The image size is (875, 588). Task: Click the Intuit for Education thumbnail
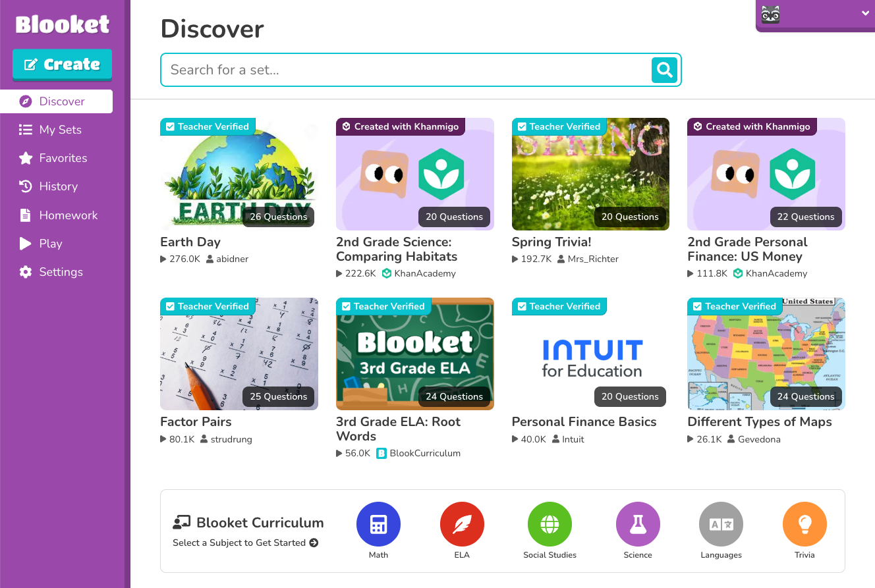590,354
